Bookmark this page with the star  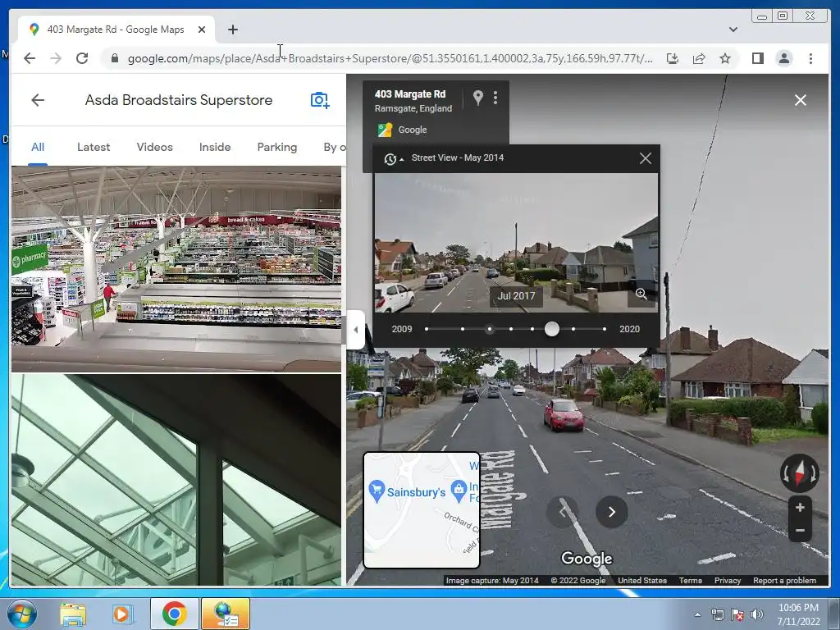coord(725,58)
